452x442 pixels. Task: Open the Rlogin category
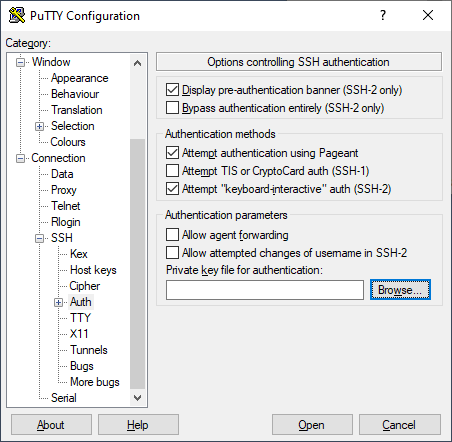(x=66, y=222)
